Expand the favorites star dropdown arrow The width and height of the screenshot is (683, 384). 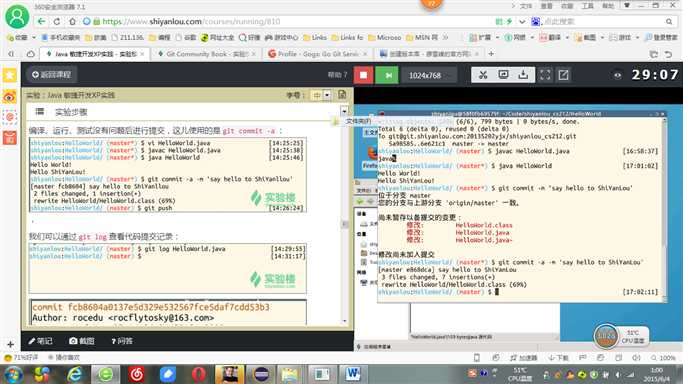(x=34, y=37)
